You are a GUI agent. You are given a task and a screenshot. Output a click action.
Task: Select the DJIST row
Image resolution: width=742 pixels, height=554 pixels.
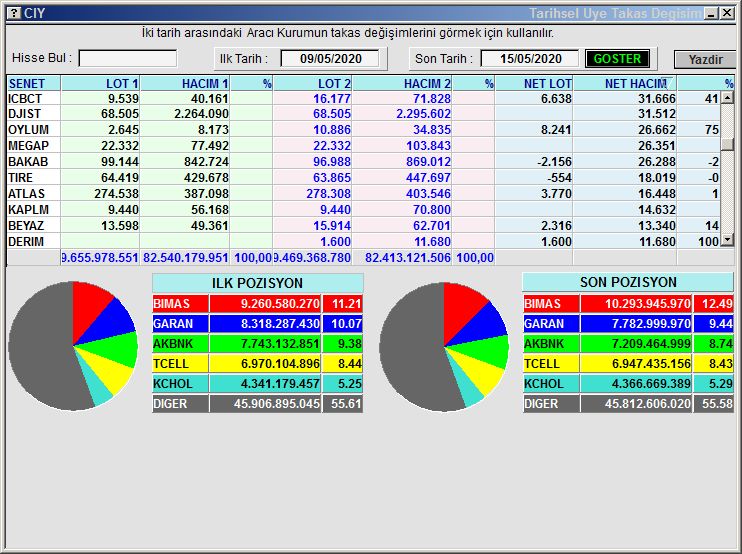point(363,114)
